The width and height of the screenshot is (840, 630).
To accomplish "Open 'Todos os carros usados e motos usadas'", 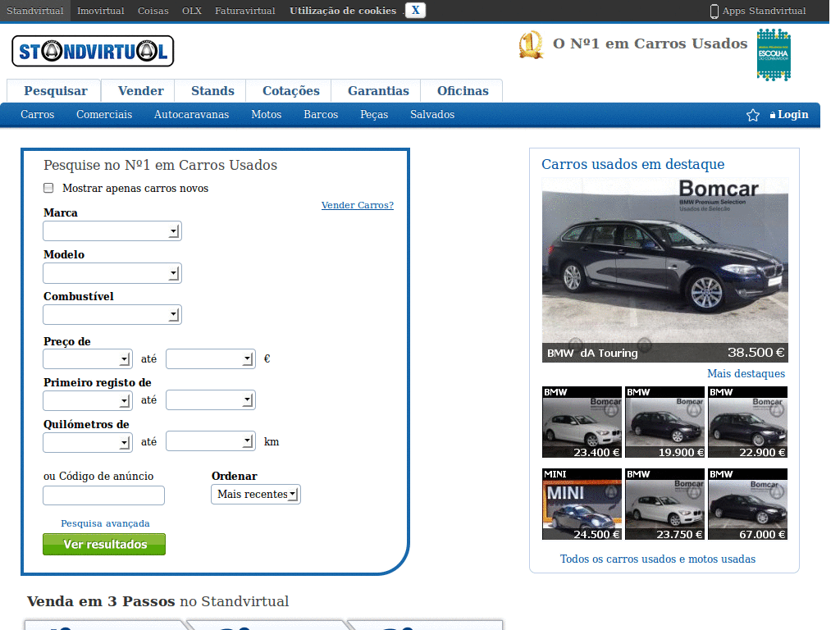I will [x=658, y=559].
